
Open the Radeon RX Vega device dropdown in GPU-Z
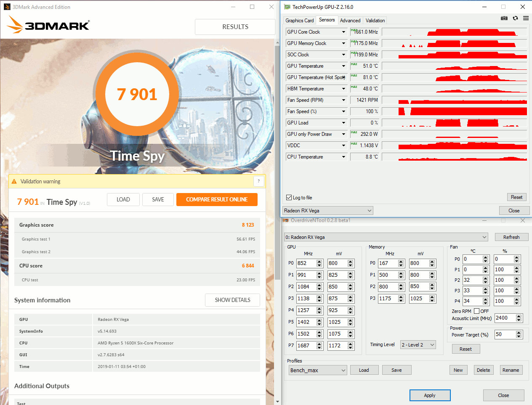tap(328, 211)
